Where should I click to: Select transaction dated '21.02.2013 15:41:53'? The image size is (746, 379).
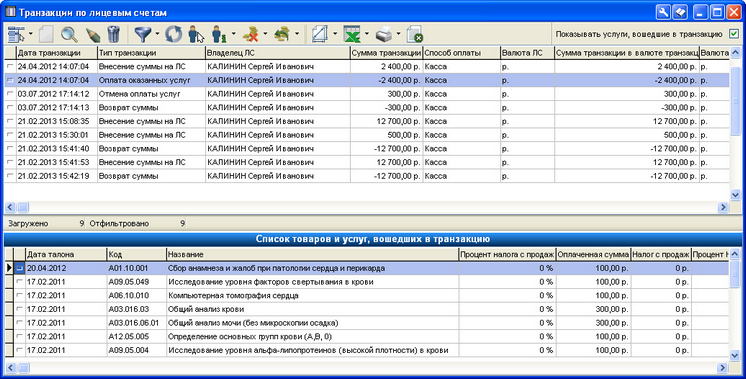click(367, 162)
